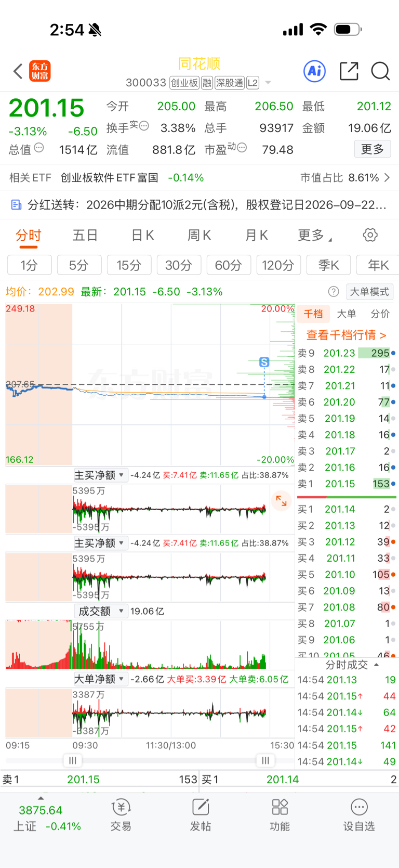This screenshot has height=868, width=399.
Task: Open the AI assistant icon
Action: point(315,71)
